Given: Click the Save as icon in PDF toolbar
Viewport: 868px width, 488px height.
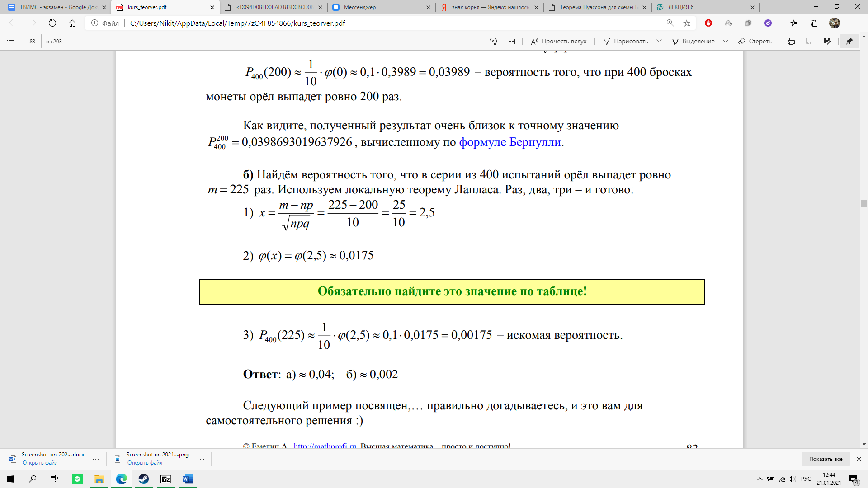Looking at the screenshot, I should coord(827,41).
